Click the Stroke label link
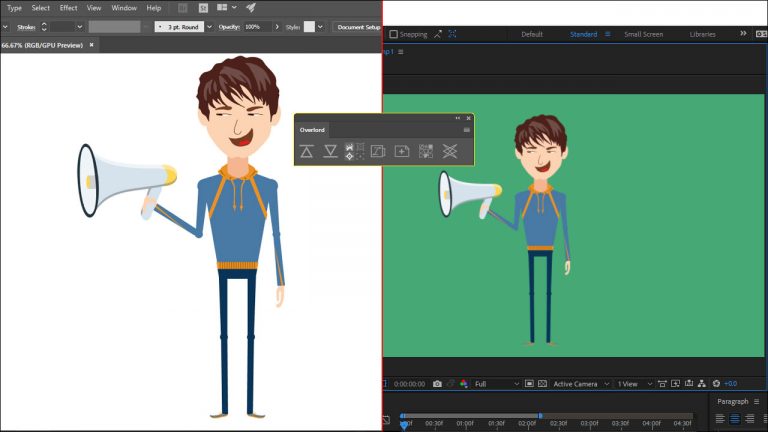Screen dimensions: 768x432 click(x=26, y=27)
